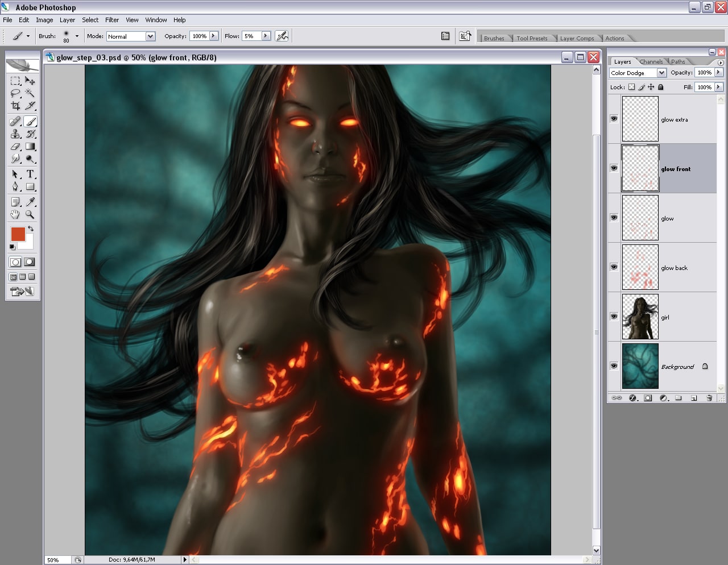Select the Magic Wand tool
The width and height of the screenshot is (728, 565).
point(30,93)
